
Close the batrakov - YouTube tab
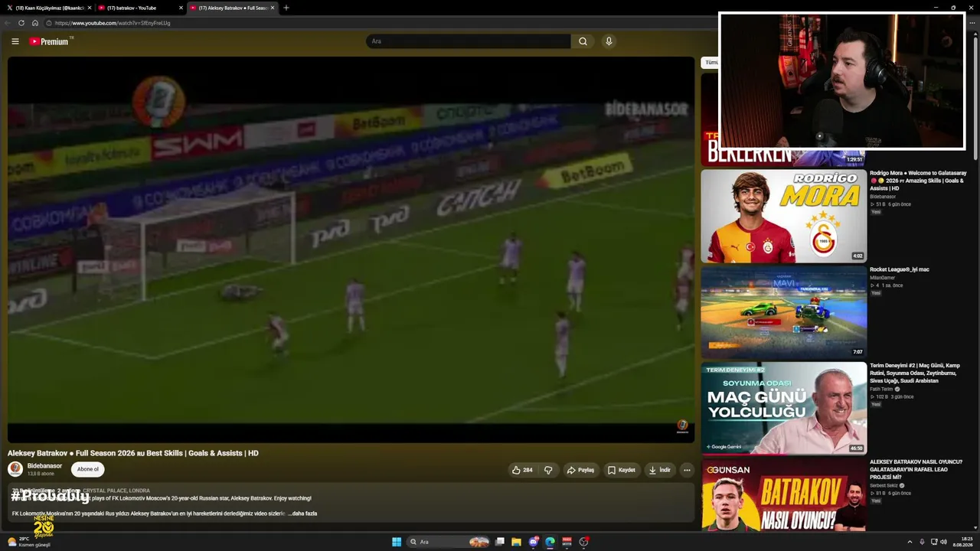[x=181, y=8]
